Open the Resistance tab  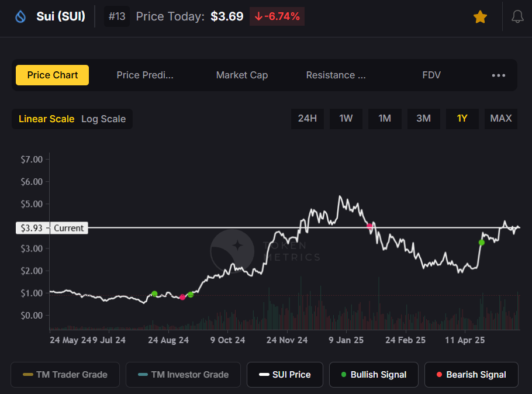point(336,75)
